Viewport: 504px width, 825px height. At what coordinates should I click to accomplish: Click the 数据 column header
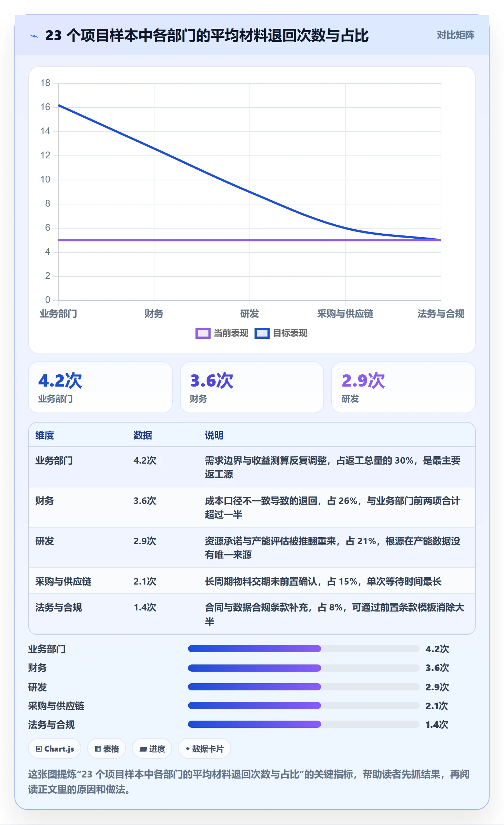tap(143, 435)
